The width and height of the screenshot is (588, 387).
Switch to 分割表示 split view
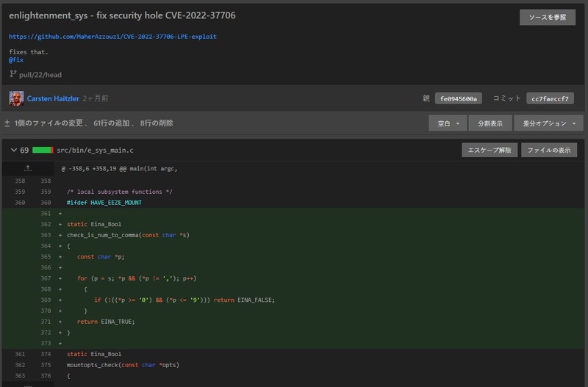coord(490,123)
